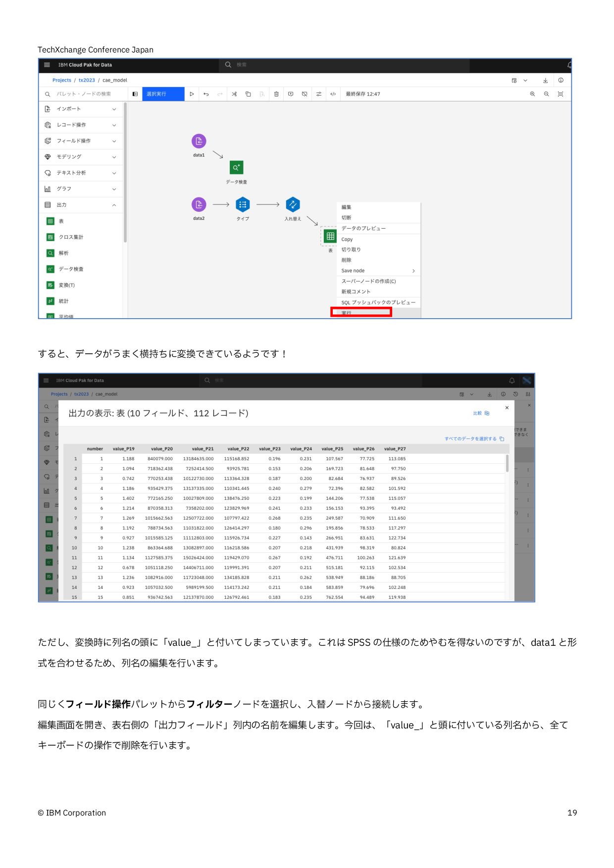614x868 pixels.
Task: Click the info icon beside the download icon above canvas
Action: coord(561,80)
